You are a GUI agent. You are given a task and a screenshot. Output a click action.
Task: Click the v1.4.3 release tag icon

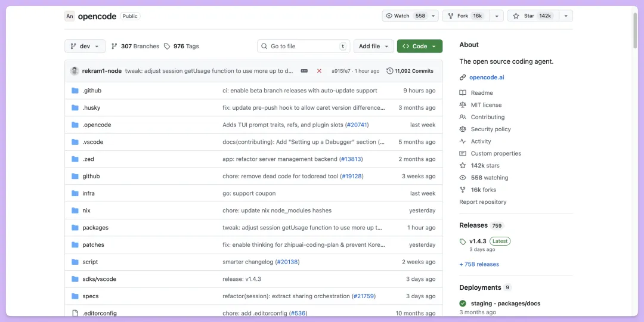[x=463, y=241]
